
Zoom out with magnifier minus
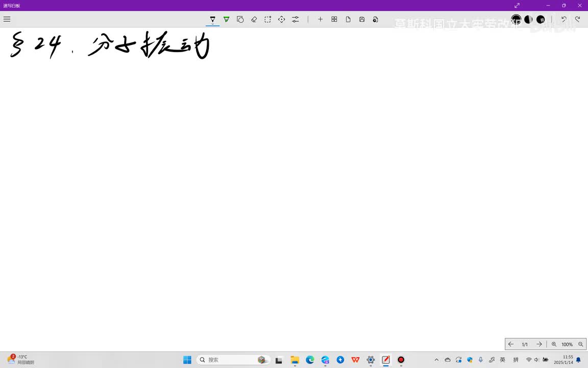(580, 344)
